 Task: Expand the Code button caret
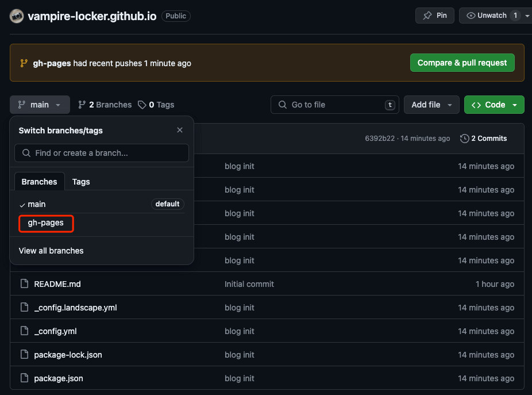(x=515, y=105)
